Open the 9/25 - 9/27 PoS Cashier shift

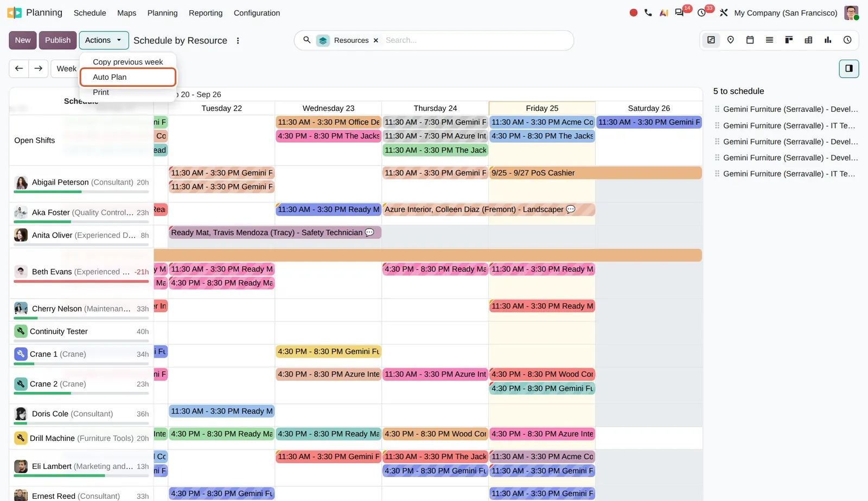pos(595,173)
